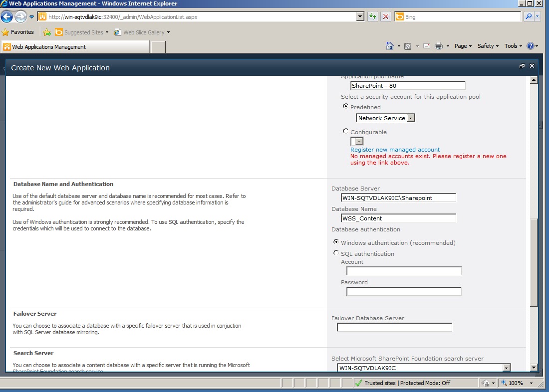Expand the address bar history dropdown

pos(360,16)
